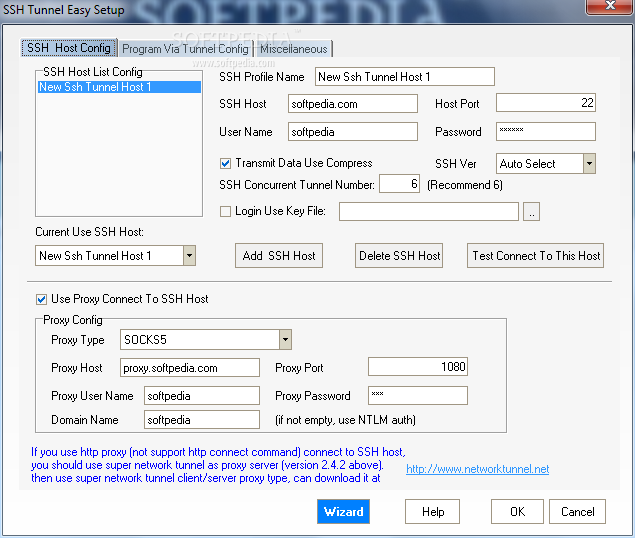Open Program Via Tunnel Config tab
Image resolution: width=635 pixels, height=538 pixels.
pyautogui.click(x=185, y=49)
